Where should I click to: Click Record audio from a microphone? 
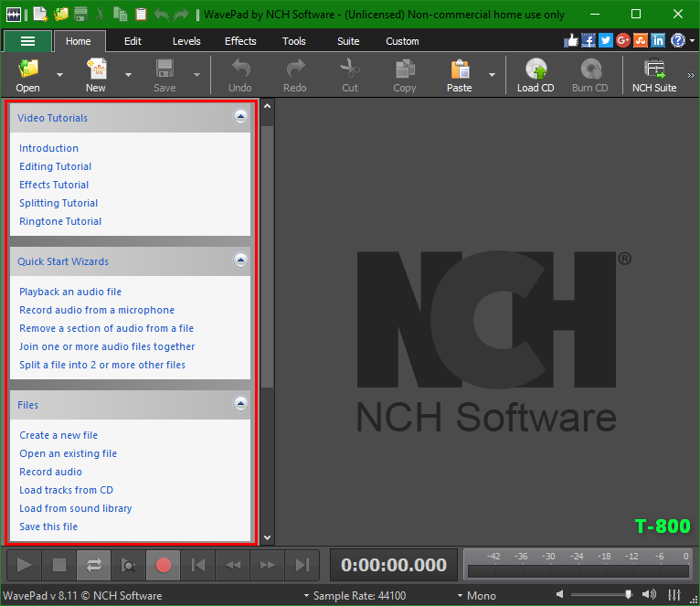point(97,310)
